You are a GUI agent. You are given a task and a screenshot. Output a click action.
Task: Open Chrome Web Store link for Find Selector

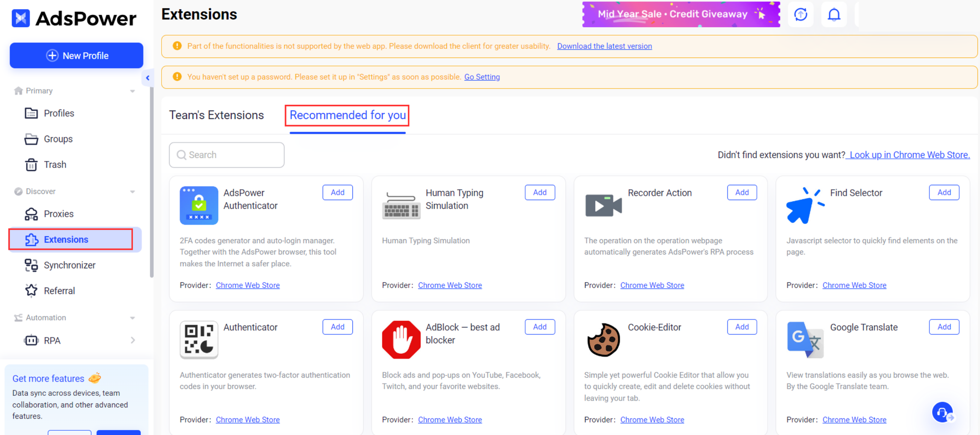(x=854, y=285)
